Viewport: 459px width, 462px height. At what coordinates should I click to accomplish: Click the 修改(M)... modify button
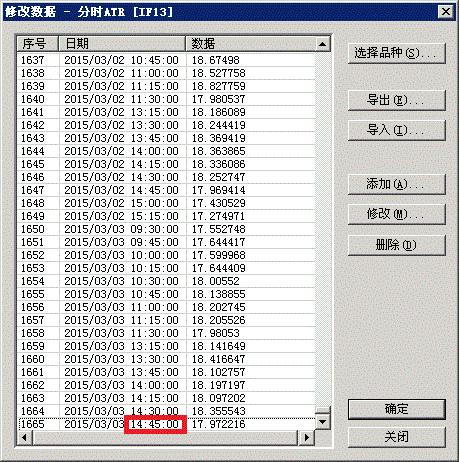pyautogui.click(x=397, y=214)
